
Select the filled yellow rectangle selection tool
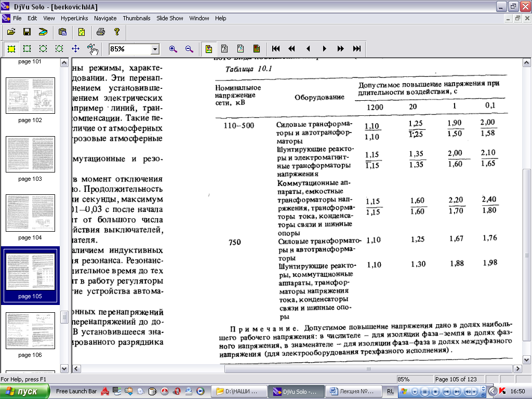click(x=11, y=49)
